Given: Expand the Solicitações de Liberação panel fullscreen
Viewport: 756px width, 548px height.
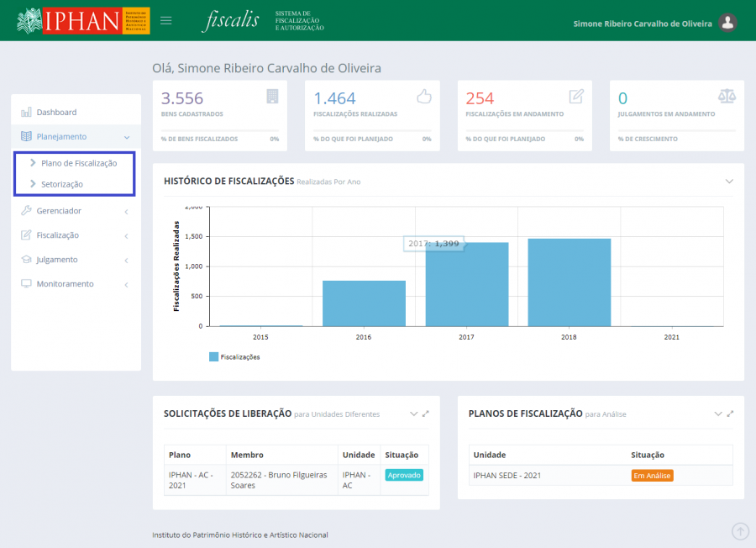Looking at the screenshot, I should tap(425, 414).
